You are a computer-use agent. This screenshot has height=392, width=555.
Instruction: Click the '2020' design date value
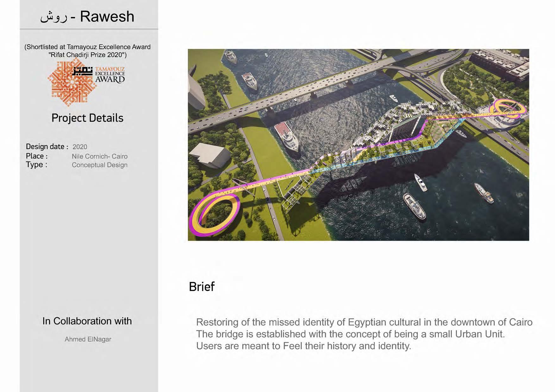pyautogui.click(x=80, y=147)
